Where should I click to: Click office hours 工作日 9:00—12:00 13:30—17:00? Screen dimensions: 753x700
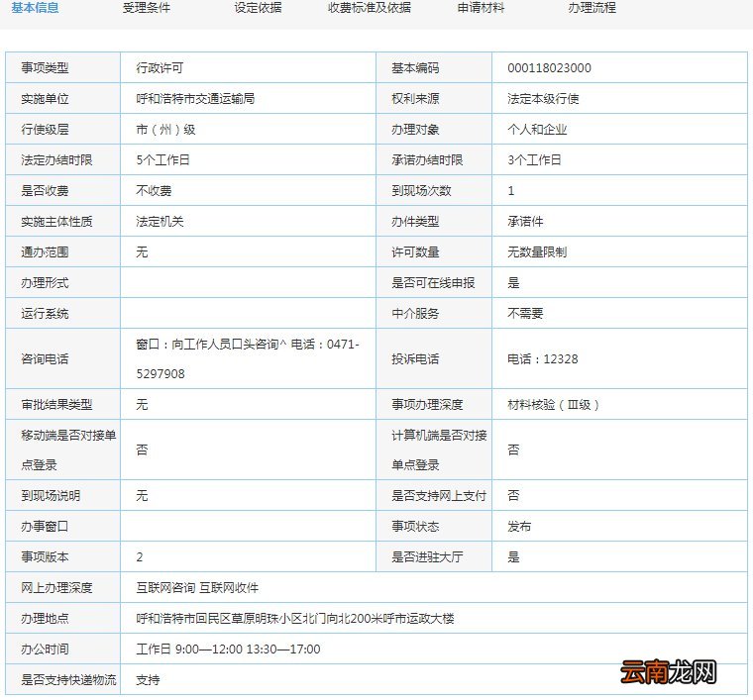point(228,650)
